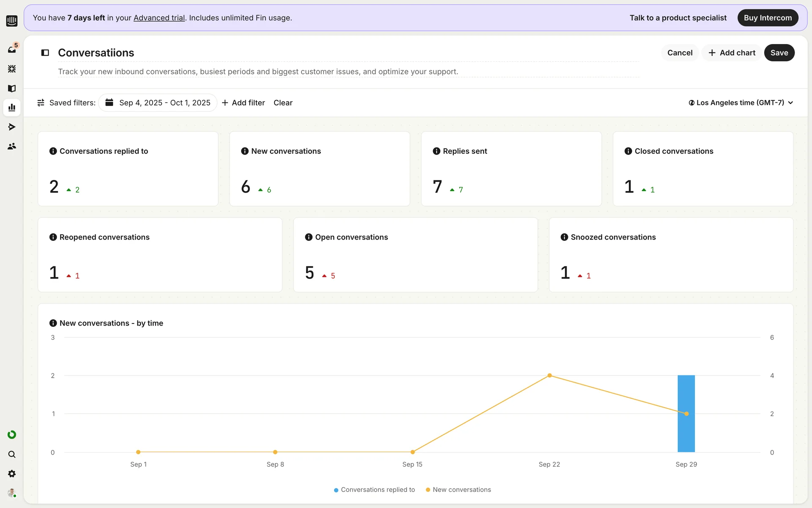The width and height of the screenshot is (812, 508).
Task: Open the Inbox icon with badge
Action: click(x=12, y=49)
